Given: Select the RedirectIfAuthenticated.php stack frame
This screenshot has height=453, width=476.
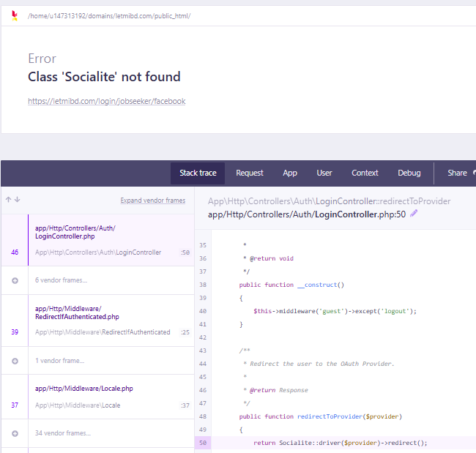Looking at the screenshot, I should point(97,321).
